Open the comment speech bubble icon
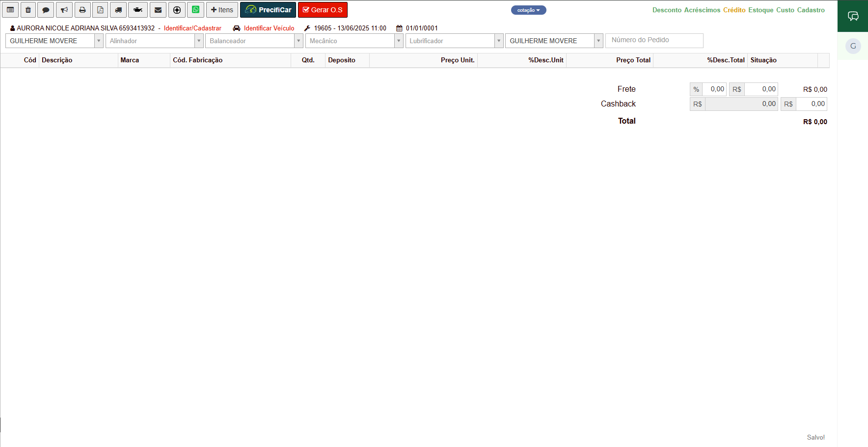The width and height of the screenshot is (868, 447). click(46, 10)
